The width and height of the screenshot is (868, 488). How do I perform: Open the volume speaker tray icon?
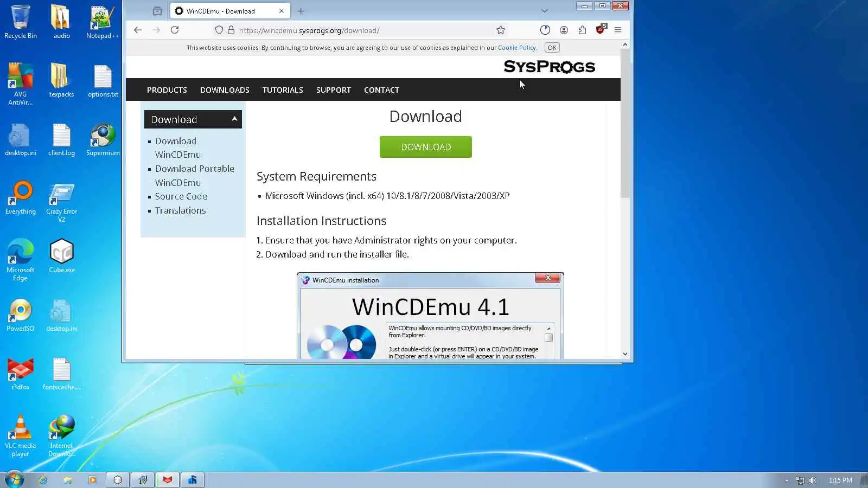813,480
